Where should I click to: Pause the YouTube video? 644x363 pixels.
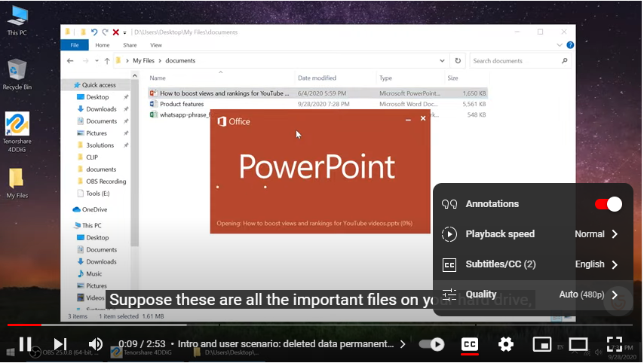(25, 344)
